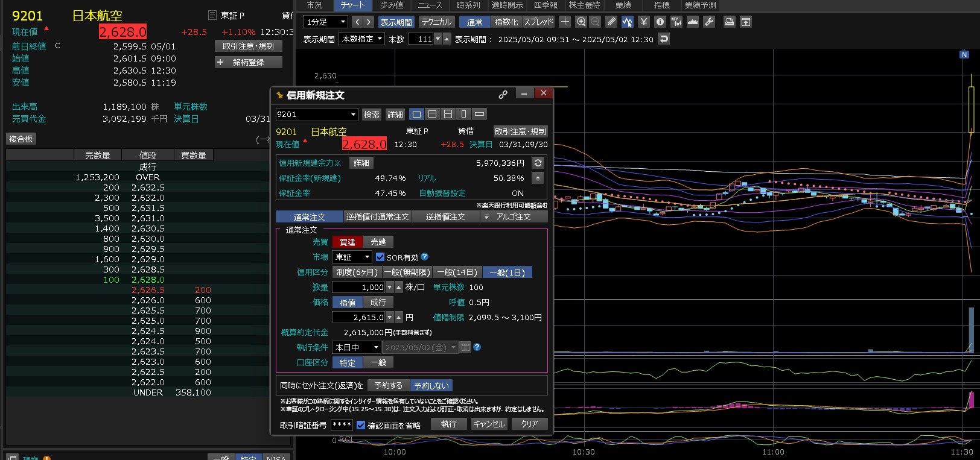Open the 9201 stock code dropdown
Viewport: 980px width, 460px height.
[x=317, y=114]
